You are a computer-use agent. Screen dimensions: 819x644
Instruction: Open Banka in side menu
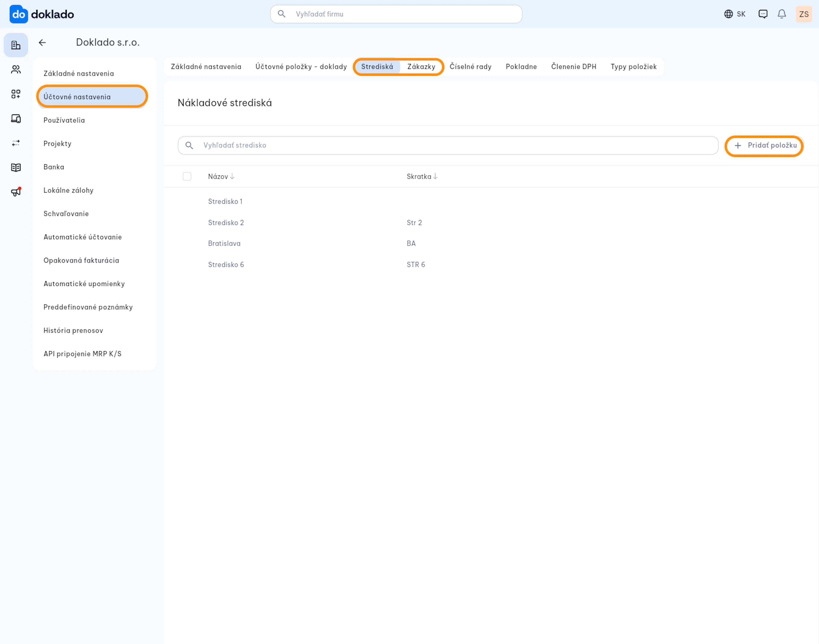[92, 167]
